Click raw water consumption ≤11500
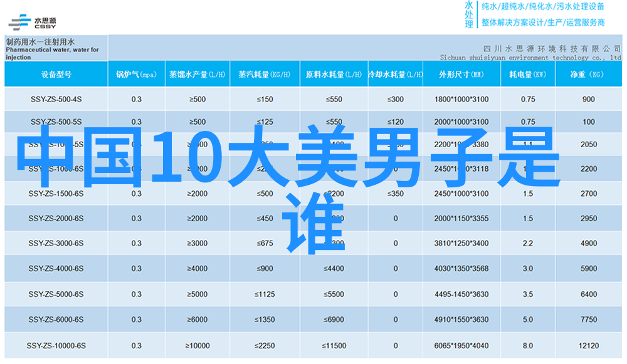Screen dimensions: 627x364 pyautogui.click(x=334, y=346)
